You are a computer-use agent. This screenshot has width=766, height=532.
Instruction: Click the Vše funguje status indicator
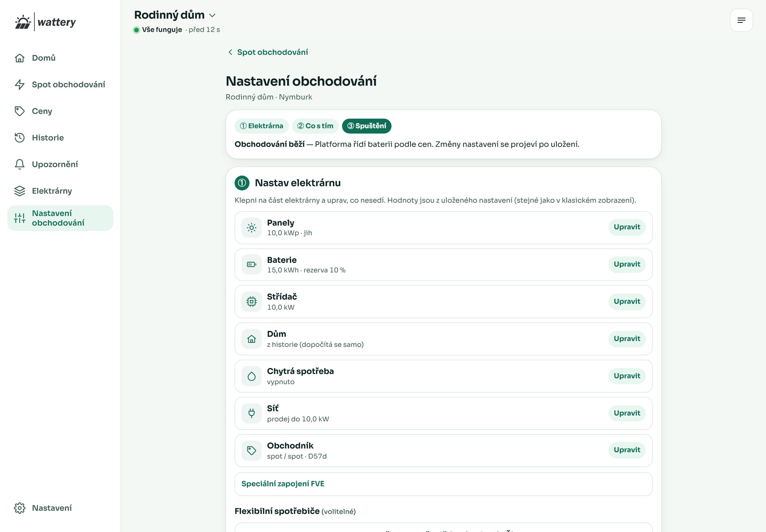158,30
